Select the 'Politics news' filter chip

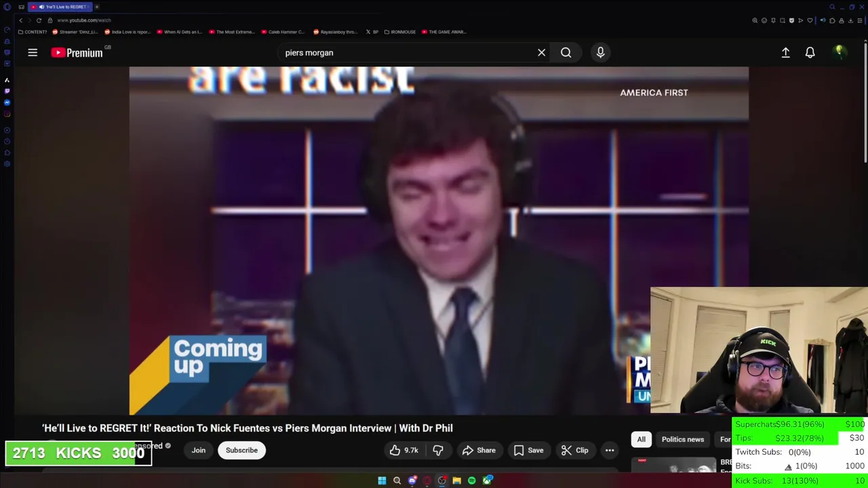click(683, 439)
